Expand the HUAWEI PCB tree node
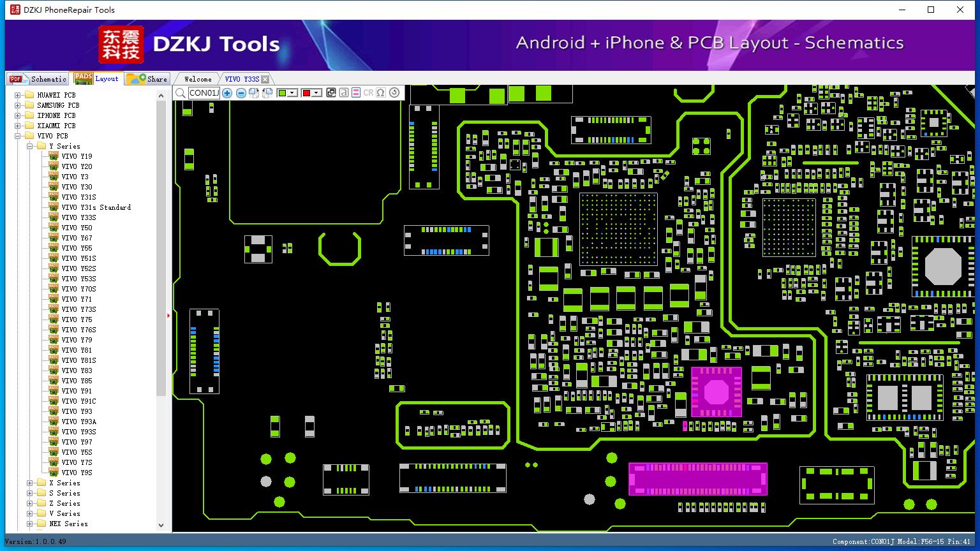Screen dimensions: 980x551 [17, 95]
